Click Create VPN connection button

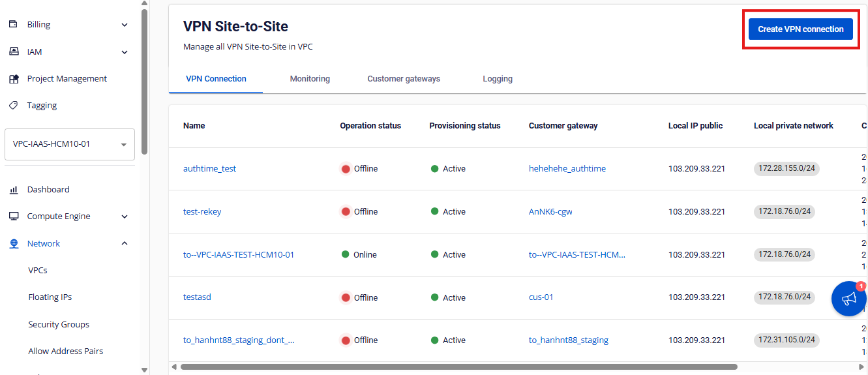tap(800, 29)
